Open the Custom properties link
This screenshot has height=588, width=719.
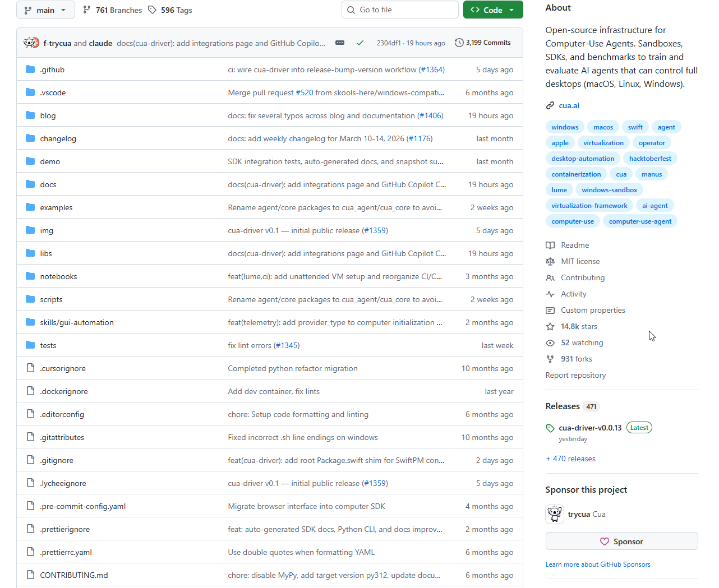point(593,310)
